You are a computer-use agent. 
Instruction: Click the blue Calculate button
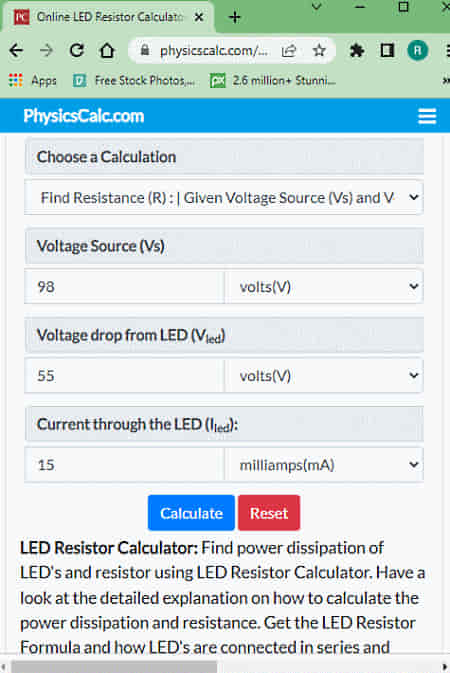(191, 513)
